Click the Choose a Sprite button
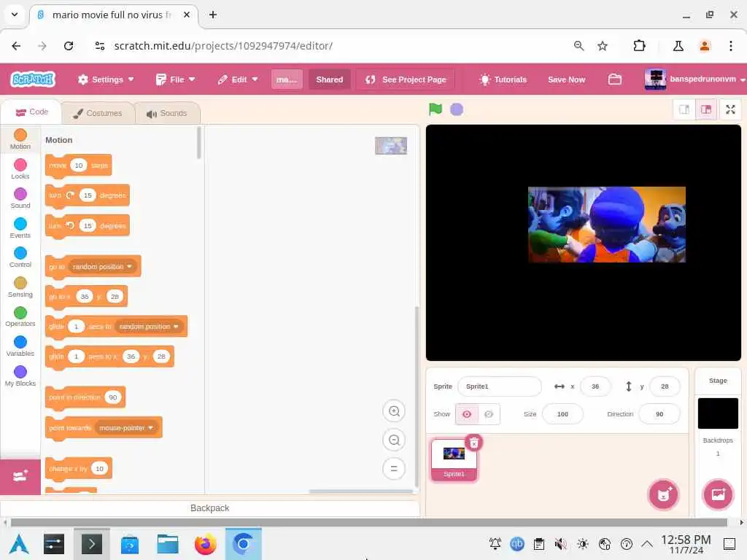747x560 pixels. click(x=663, y=494)
